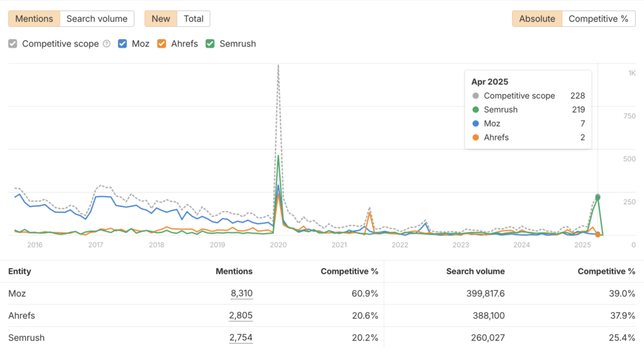Click the Moz 7 tooltip row
This screenshot has width=644, height=355.
pos(528,124)
